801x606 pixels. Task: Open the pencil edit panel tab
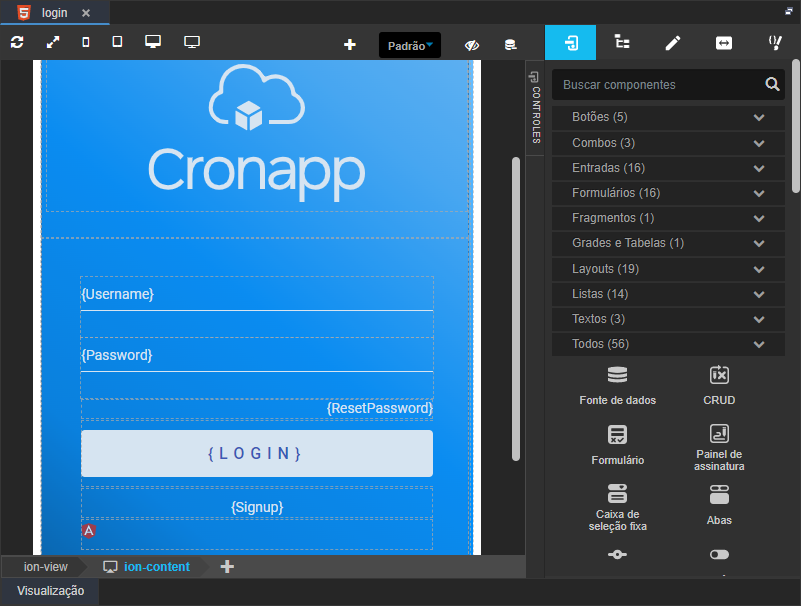(x=673, y=42)
